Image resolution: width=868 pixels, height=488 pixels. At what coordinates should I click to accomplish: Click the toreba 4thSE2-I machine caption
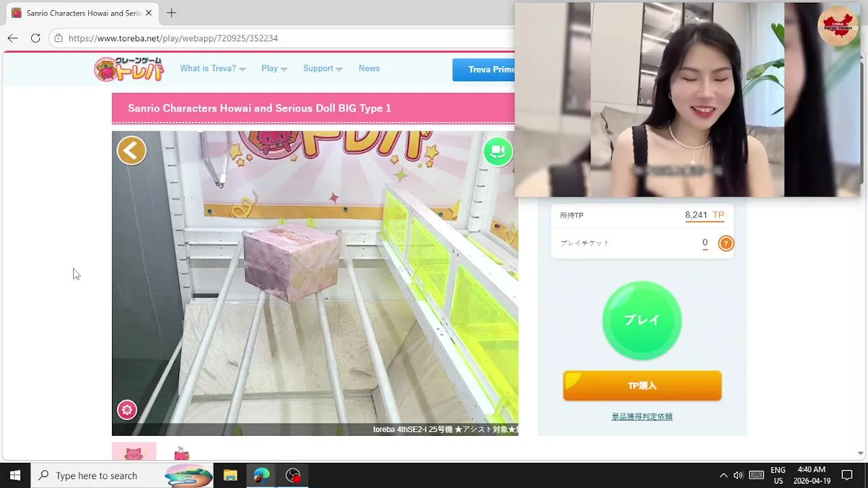point(445,429)
